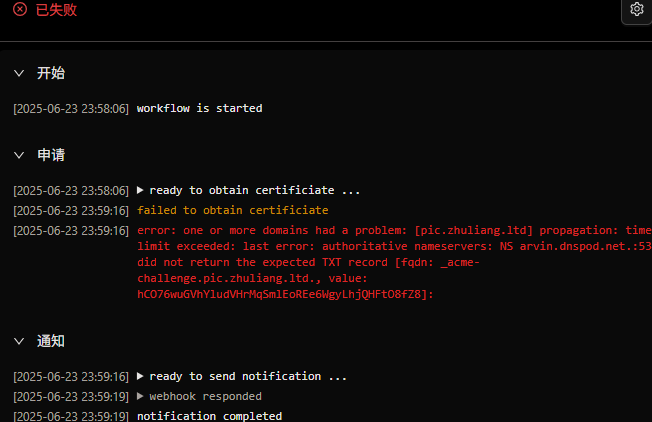
Task: Expand the ready to send notification triangle
Action: click(x=140, y=376)
